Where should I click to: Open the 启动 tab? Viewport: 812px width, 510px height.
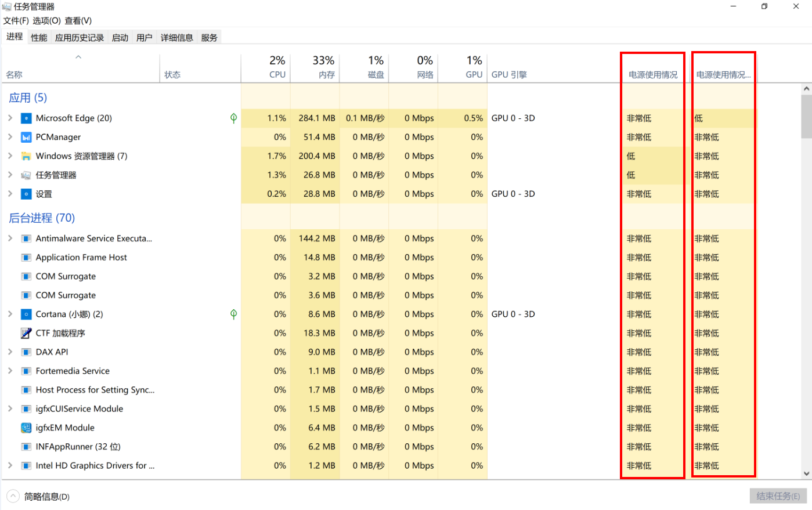(120, 38)
